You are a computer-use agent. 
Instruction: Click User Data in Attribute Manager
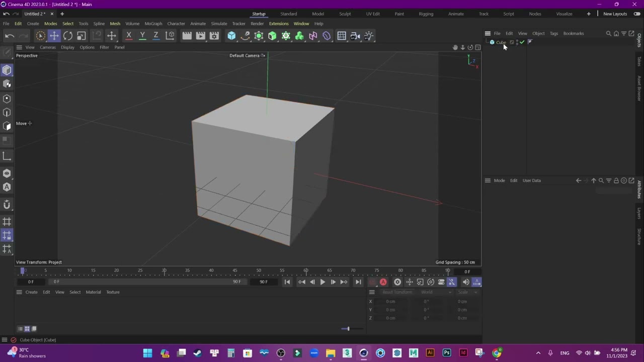point(531,180)
